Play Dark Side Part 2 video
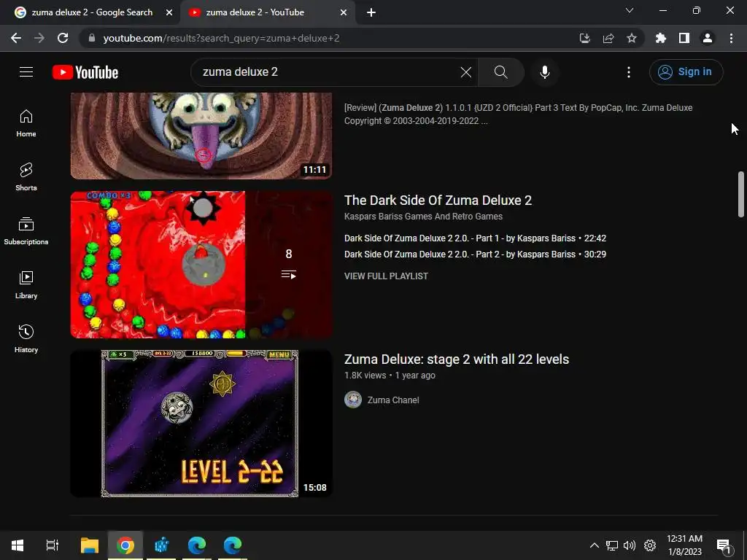Screen dimensions: 747x560 coord(475,254)
